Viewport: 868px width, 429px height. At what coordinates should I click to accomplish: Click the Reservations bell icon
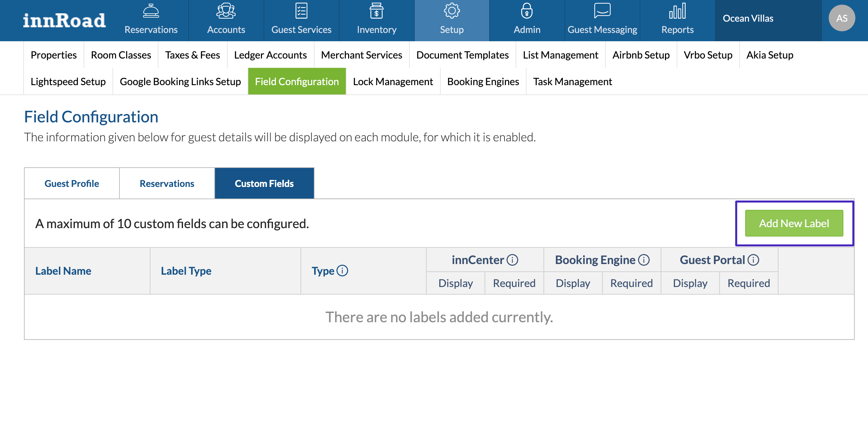(151, 11)
